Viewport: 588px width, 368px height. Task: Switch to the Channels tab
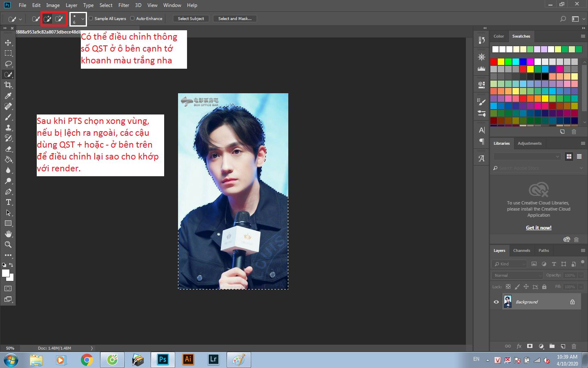coord(521,251)
